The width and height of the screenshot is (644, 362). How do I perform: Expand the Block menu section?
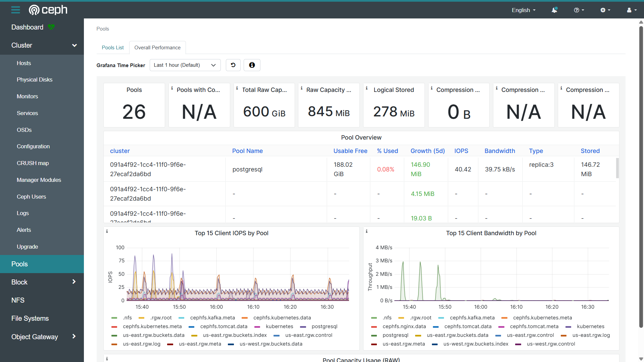42,282
